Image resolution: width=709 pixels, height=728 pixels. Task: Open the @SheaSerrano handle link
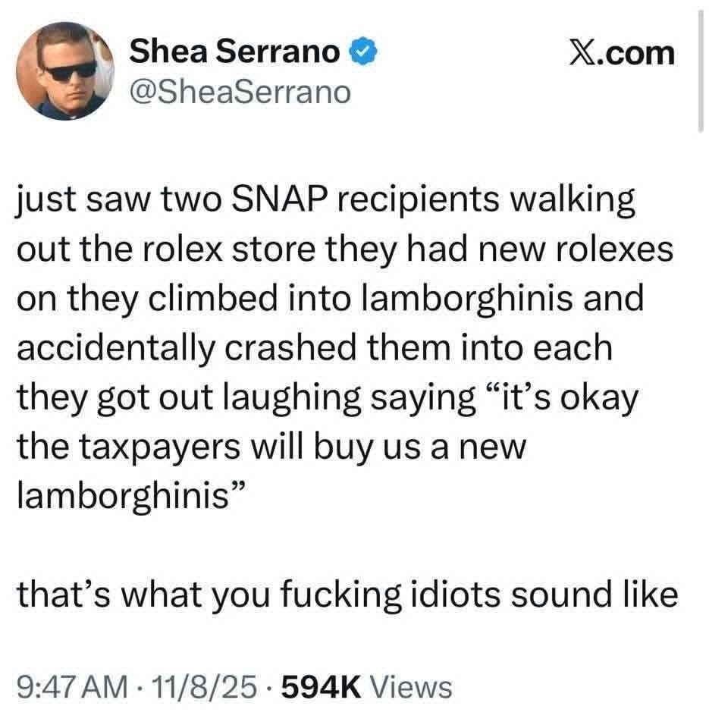point(242,92)
